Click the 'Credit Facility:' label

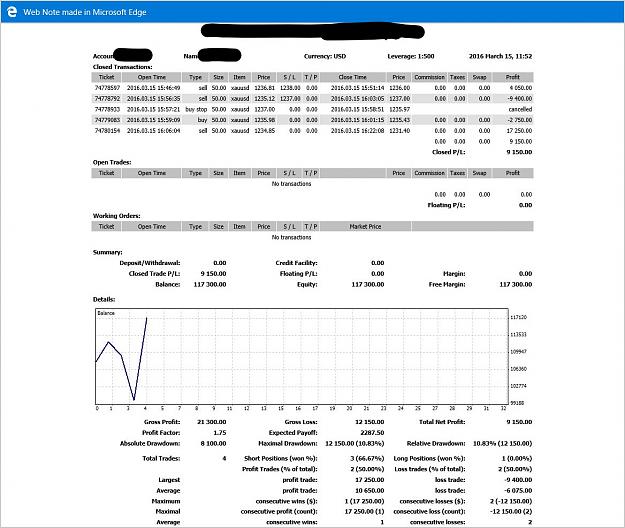pyautogui.click(x=296, y=263)
